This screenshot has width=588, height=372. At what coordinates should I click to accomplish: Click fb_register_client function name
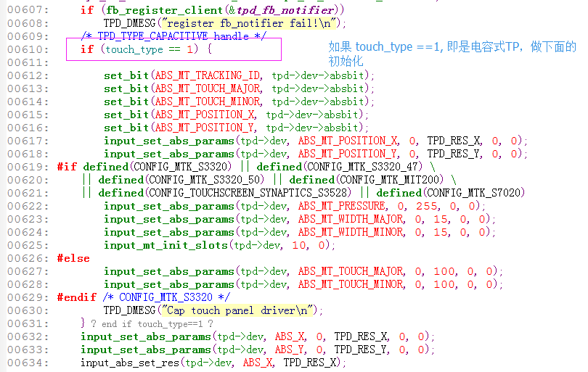(165, 10)
